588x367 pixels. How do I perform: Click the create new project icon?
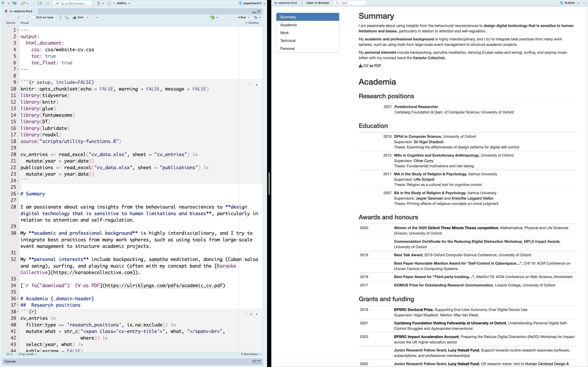pos(15,3)
